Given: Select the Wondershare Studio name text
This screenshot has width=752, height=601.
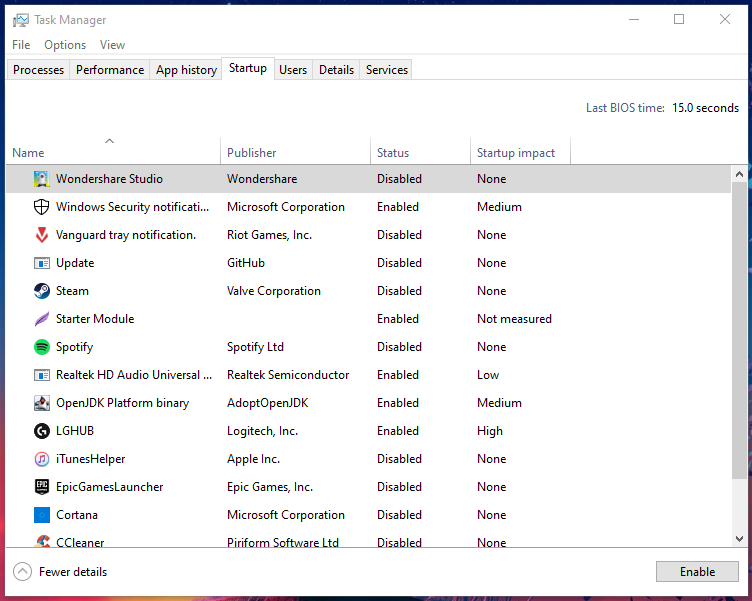Looking at the screenshot, I should coord(109,179).
